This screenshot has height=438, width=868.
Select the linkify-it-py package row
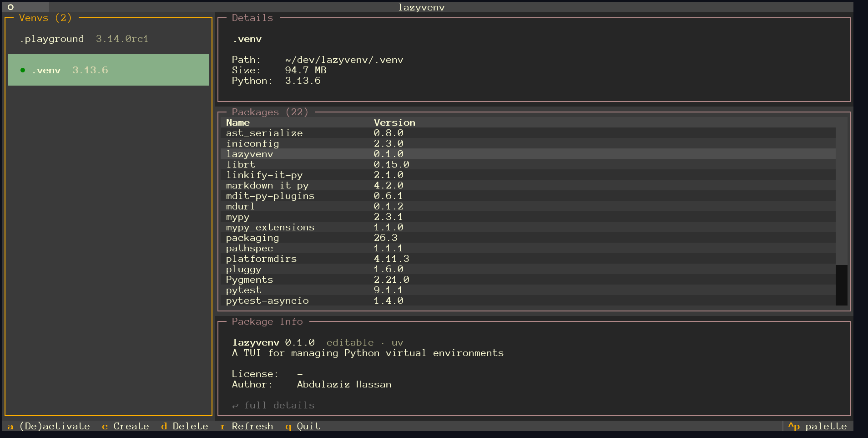pyautogui.click(x=528, y=175)
